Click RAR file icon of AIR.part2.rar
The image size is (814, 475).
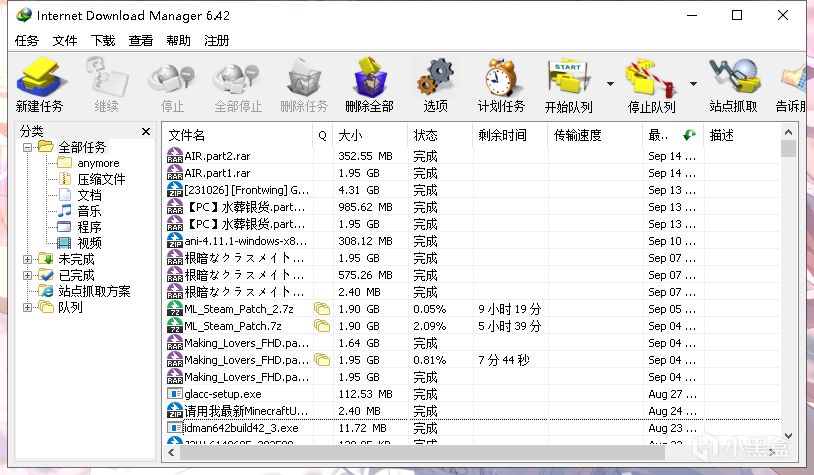click(174, 156)
